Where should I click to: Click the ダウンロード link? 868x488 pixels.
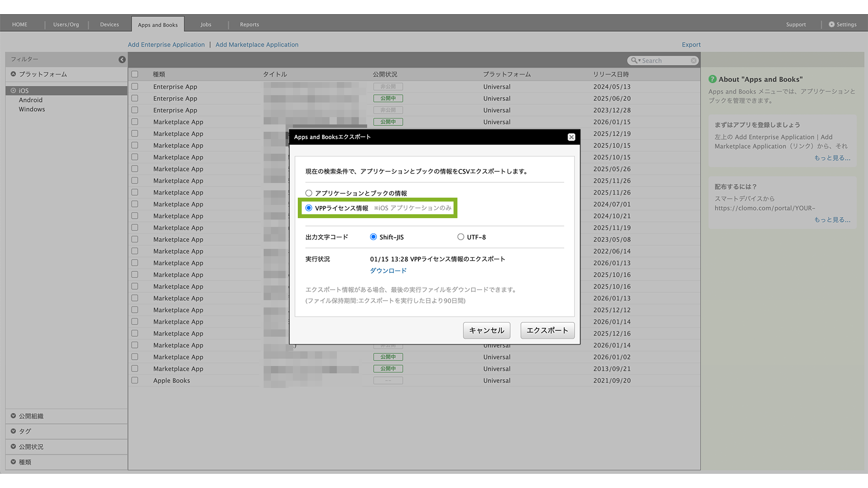pos(388,271)
